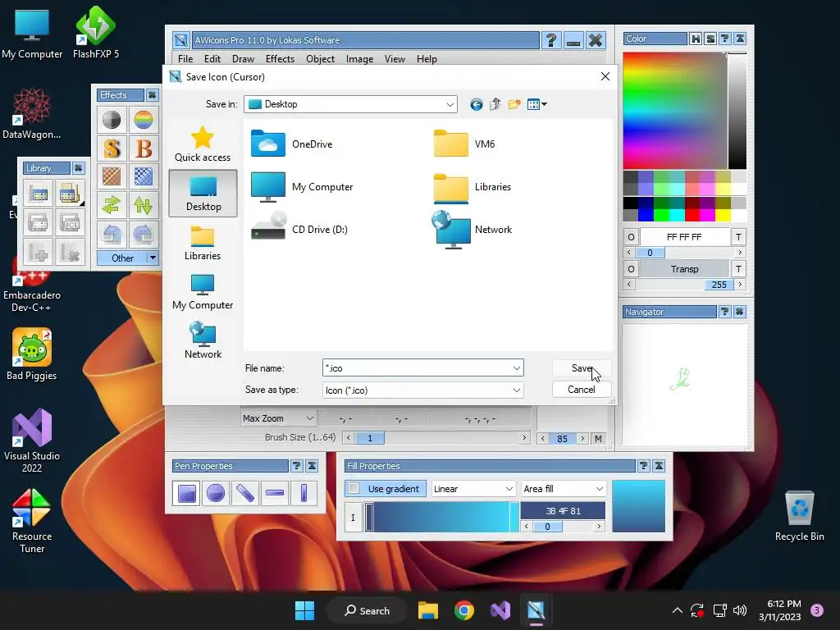Click the O button beside FF FF FF
This screenshot has width=840, height=630.
(x=631, y=237)
